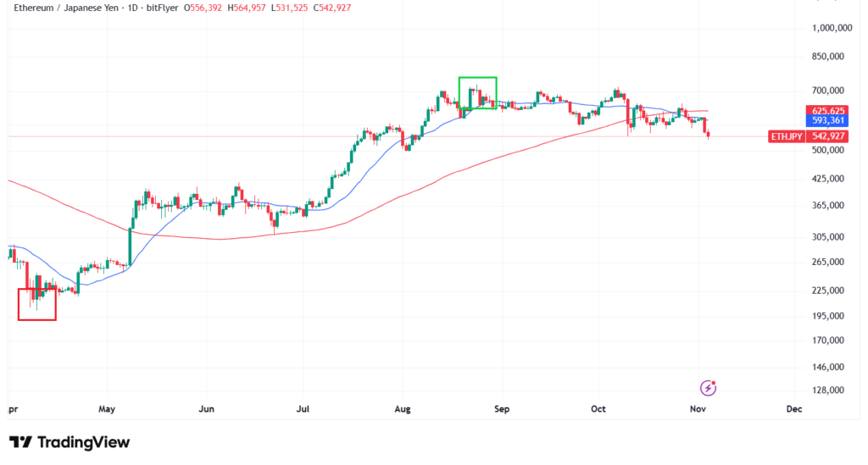Select the red 625,625 price label
This screenshot has height=465, width=868.
click(x=828, y=111)
